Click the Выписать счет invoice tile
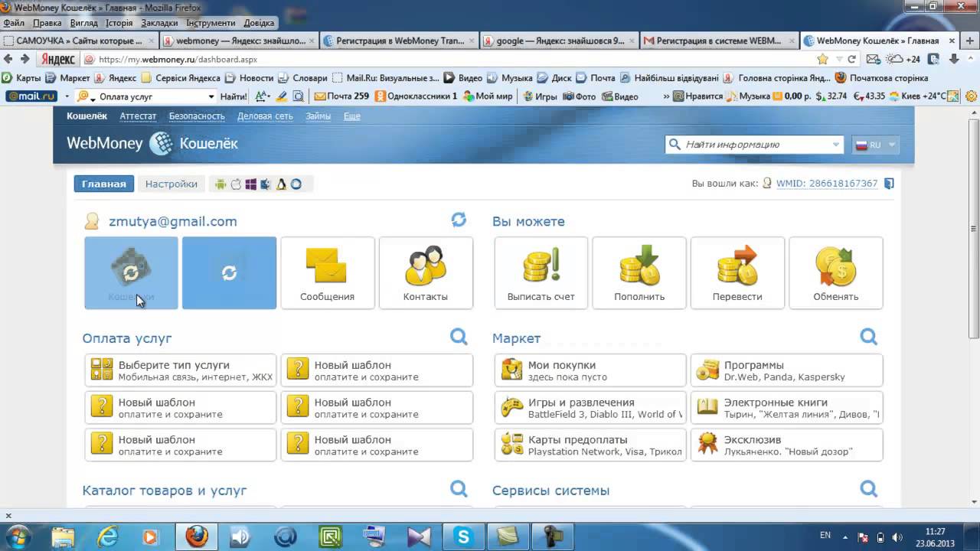The image size is (980, 551). point(541,273)
